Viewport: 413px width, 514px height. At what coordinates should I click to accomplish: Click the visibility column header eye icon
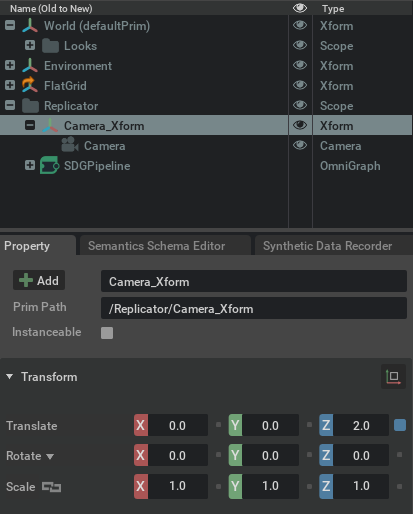tap(300, 8)
